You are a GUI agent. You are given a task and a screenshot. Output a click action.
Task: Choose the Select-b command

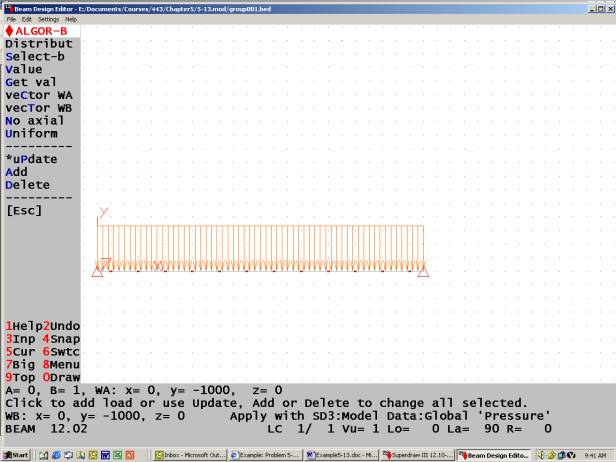[35, 57]
